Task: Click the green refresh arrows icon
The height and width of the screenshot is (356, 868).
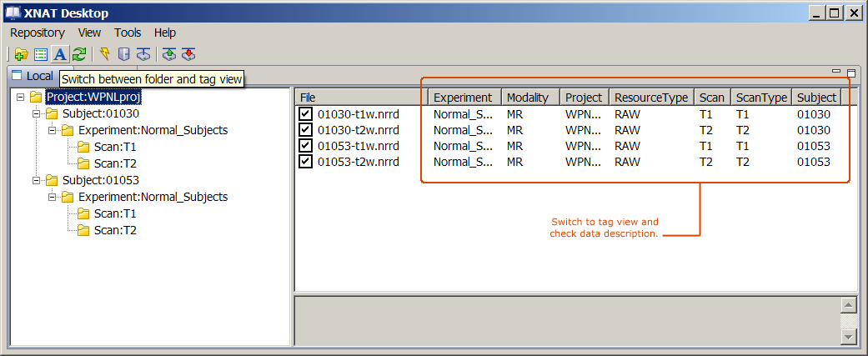Action: click(78, 54)
